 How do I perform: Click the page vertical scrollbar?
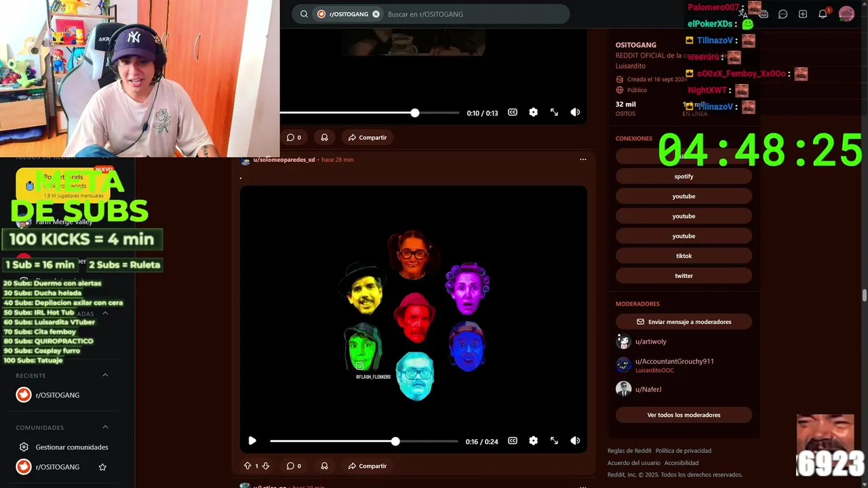pyautogui.click(x=864, y=296)
